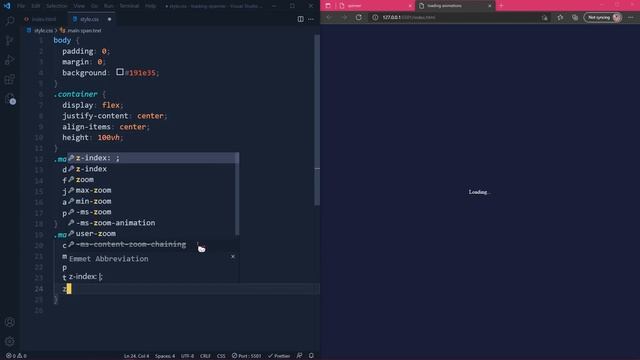Viewport: 640px width, 360px height.
Task: Click the unsaved dot on style.css tab
Action: pyautogui.click(x=109, y=19)
